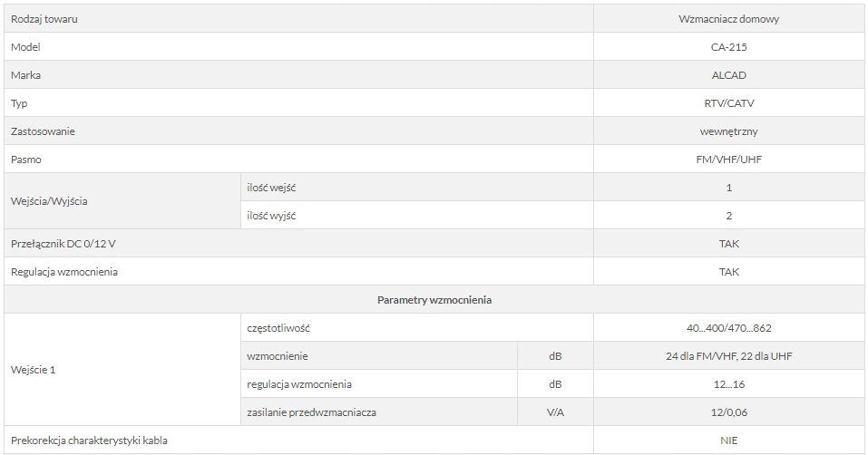The image size is (868, 455).
Task: Click the 'Przełącznik DC 0/12 V' label
Action: click(x=63, y=244)
